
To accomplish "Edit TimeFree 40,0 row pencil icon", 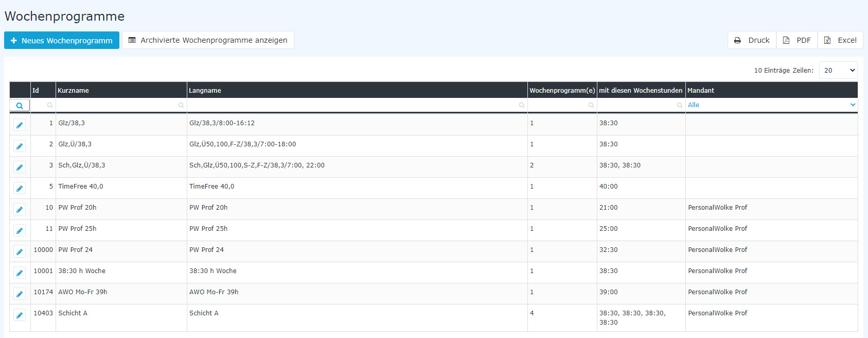I will click(x=20, y=189).
